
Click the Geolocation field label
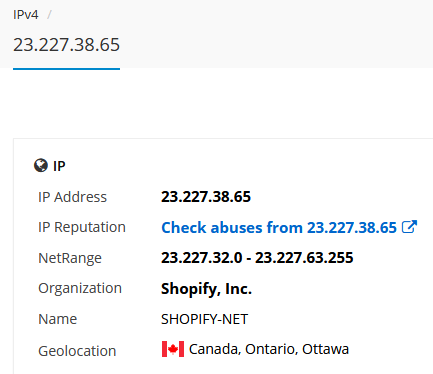[77, 351]
